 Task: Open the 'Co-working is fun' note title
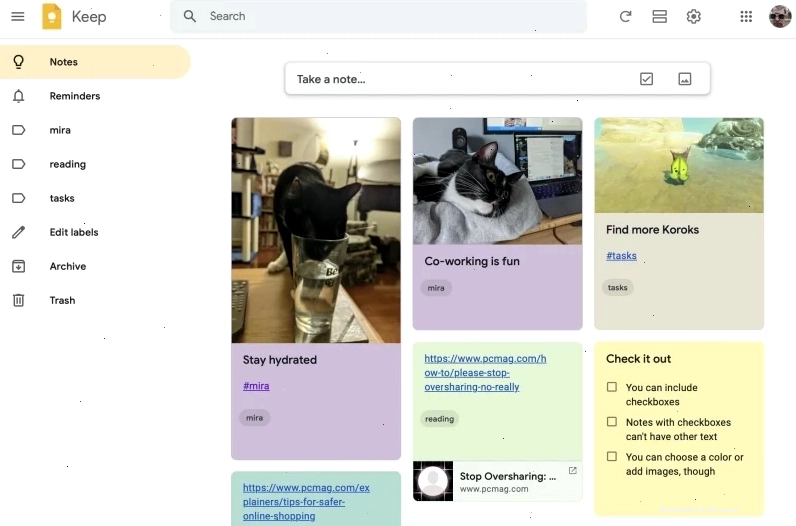472,261
